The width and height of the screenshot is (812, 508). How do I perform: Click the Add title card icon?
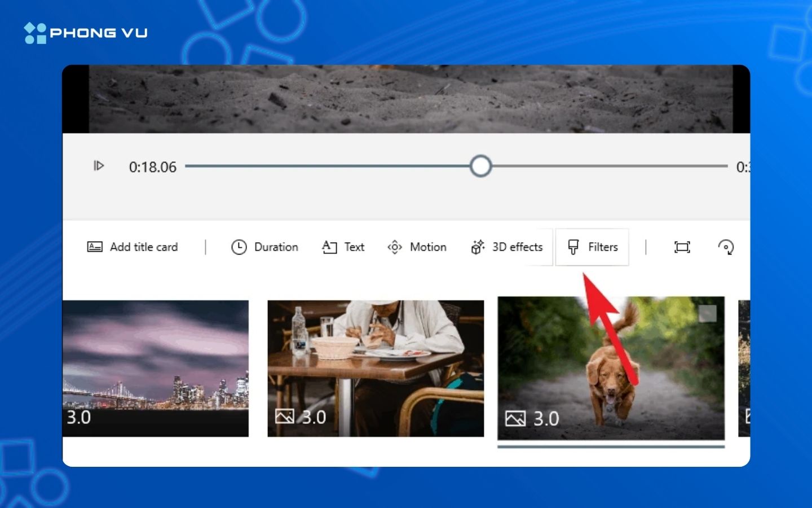coord(95,247)
